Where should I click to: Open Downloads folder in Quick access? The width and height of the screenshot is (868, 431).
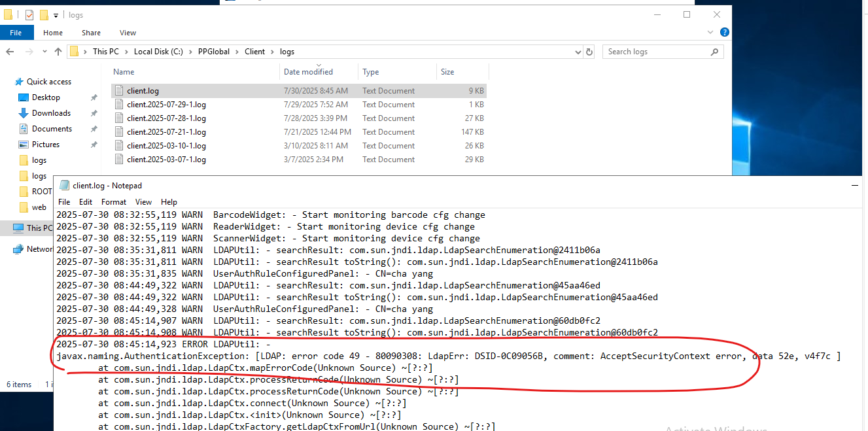[51, 113]
